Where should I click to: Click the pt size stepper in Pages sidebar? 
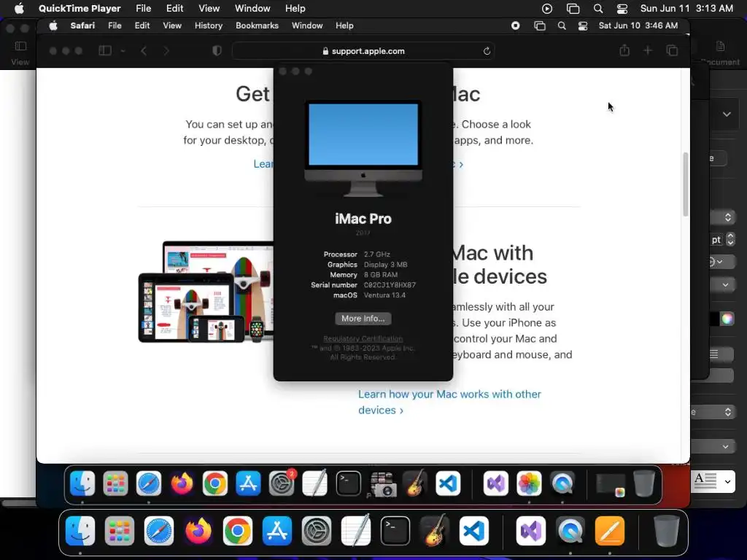[730, 239]
